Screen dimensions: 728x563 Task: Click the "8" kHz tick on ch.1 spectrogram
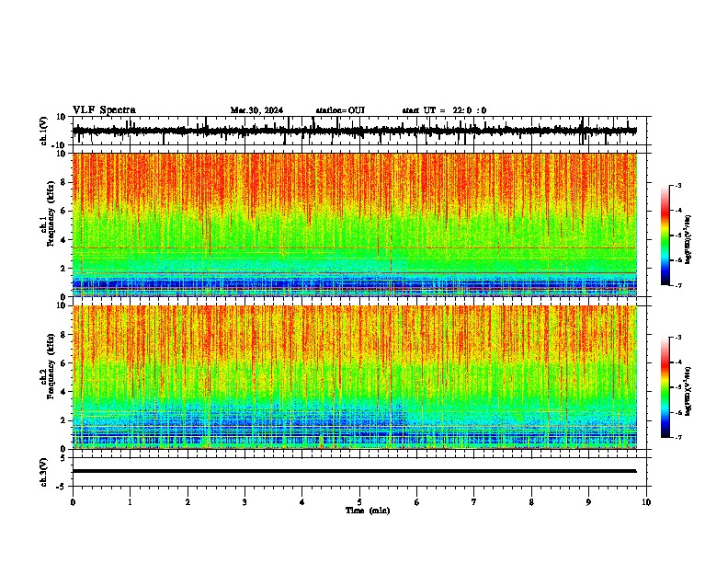pos(64,182)
